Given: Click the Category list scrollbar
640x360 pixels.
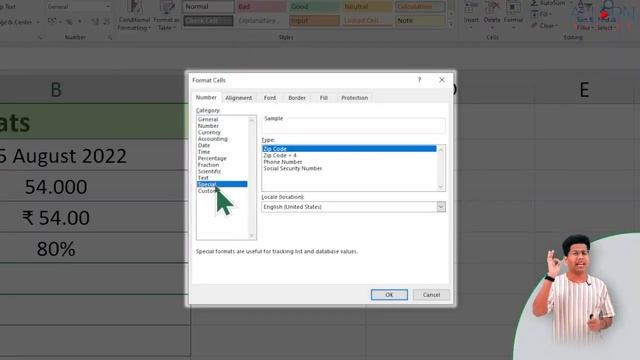Looking at the screenshot, I should pyautogui.click(x=252, y=178).
